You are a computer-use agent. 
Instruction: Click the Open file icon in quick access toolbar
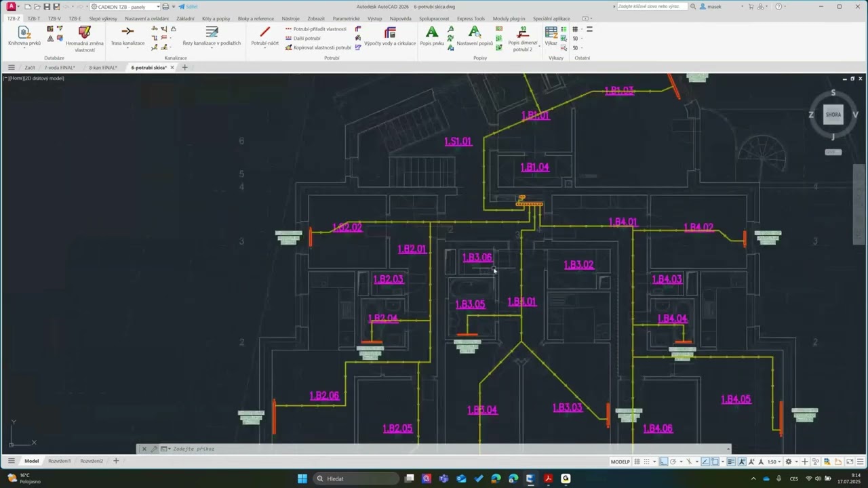pos(37,7)
